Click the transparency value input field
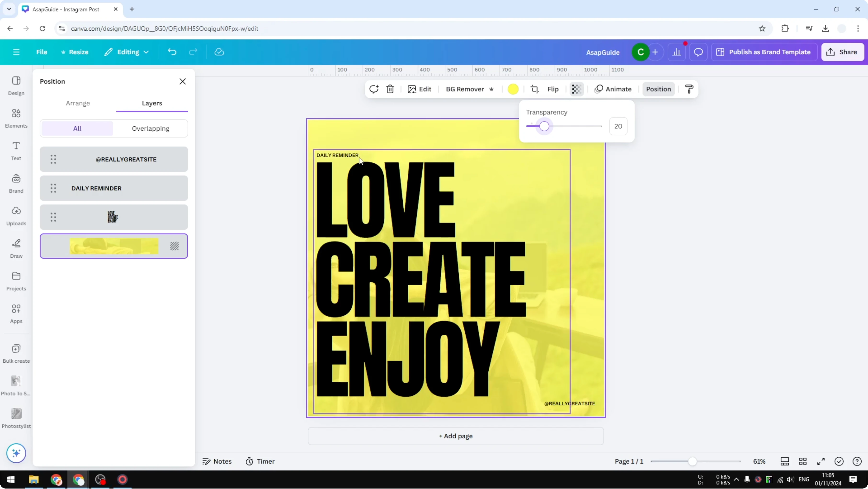Viewport: 868px width, 489px height. pos(618,126)
